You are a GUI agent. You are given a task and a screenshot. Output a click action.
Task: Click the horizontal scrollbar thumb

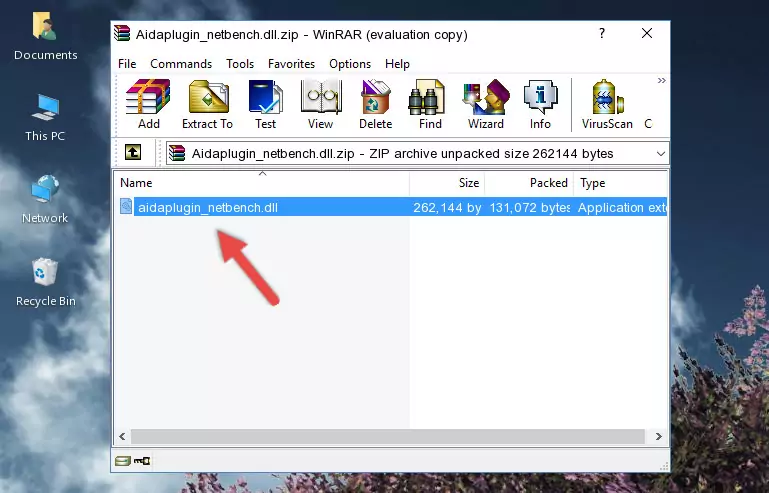pyautogui.click(x=387, y=436)
